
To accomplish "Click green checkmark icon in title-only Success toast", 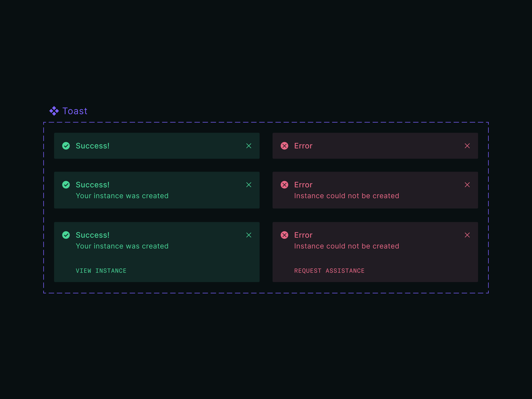I will pyautogui.click(x=66, y=146).
